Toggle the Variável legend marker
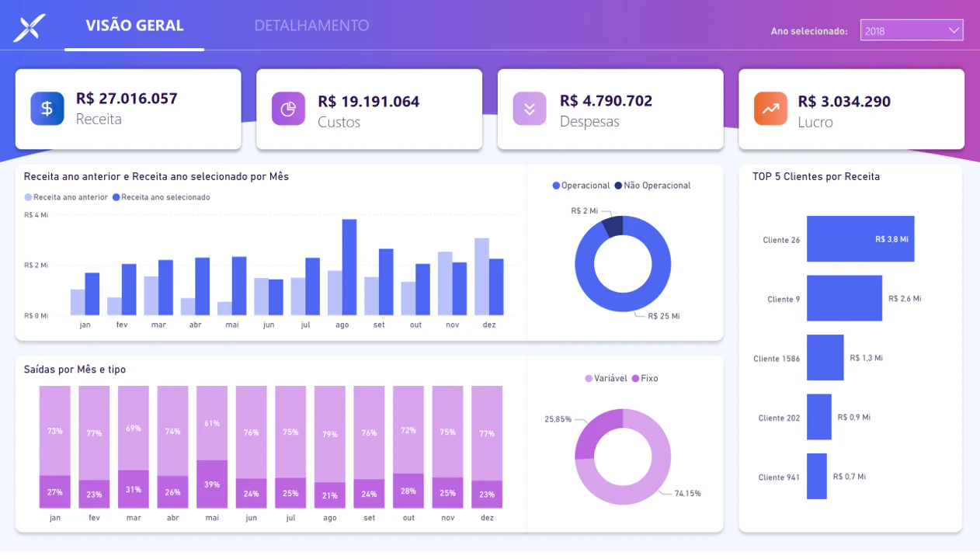Image resolution: width=980 pixels, height=559 pixels. [589, 378]
